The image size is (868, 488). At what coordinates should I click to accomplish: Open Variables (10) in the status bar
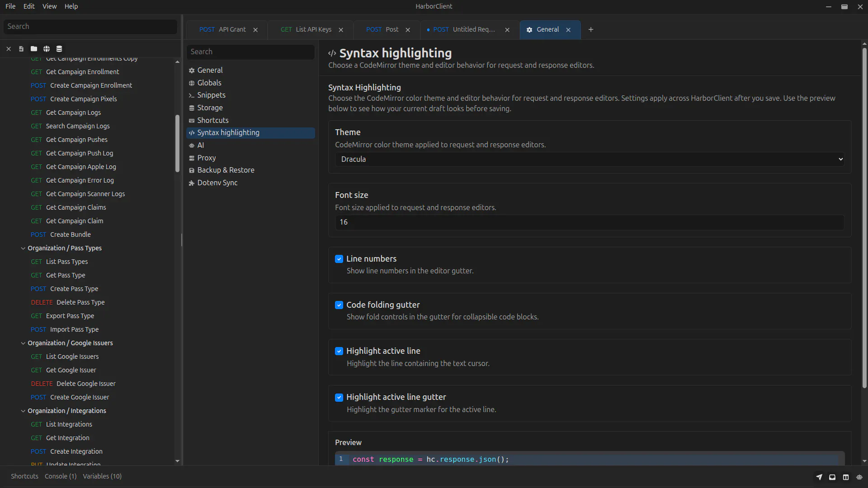tap(102, 476)
